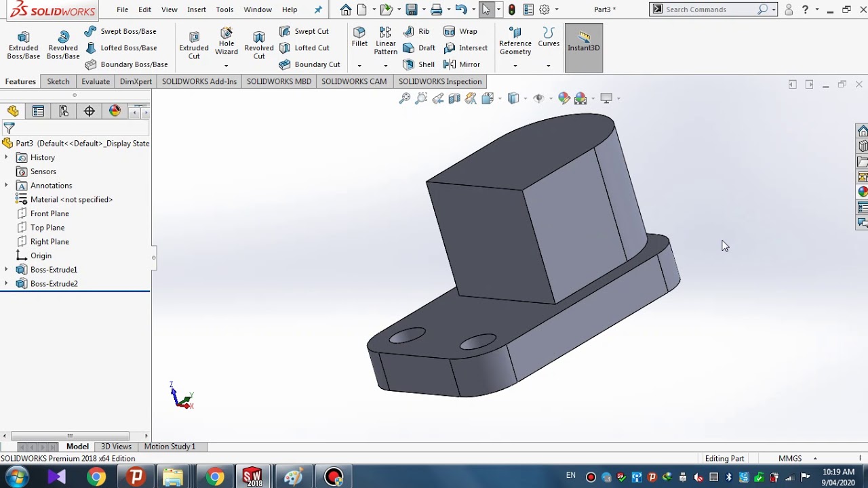This screenshot has width=868, height=488.
Task: Click Zoom to Area icon
Action: pos(421,98)
